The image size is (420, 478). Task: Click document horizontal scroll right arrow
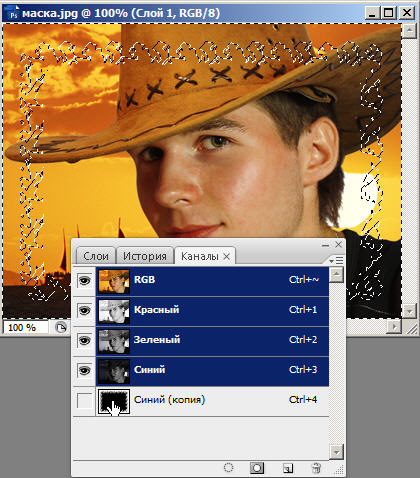tap(394, 327)
